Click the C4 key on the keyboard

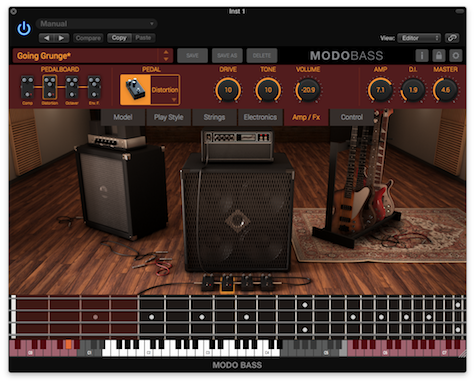click(267, 353)
